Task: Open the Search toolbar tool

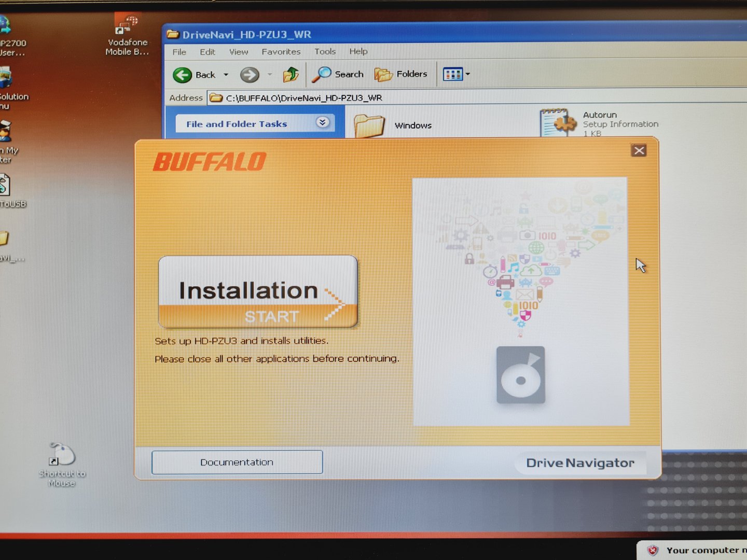Action: [338, 75]
